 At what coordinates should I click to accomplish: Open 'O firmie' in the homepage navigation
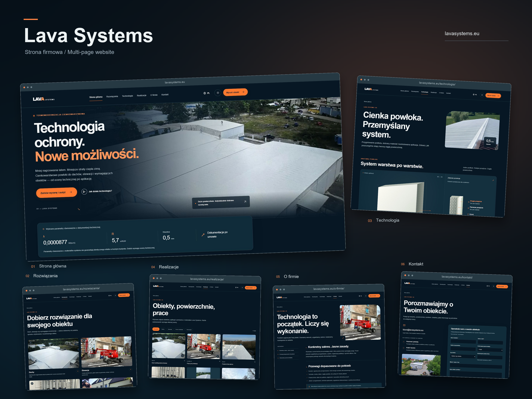[x=154, y=95]
